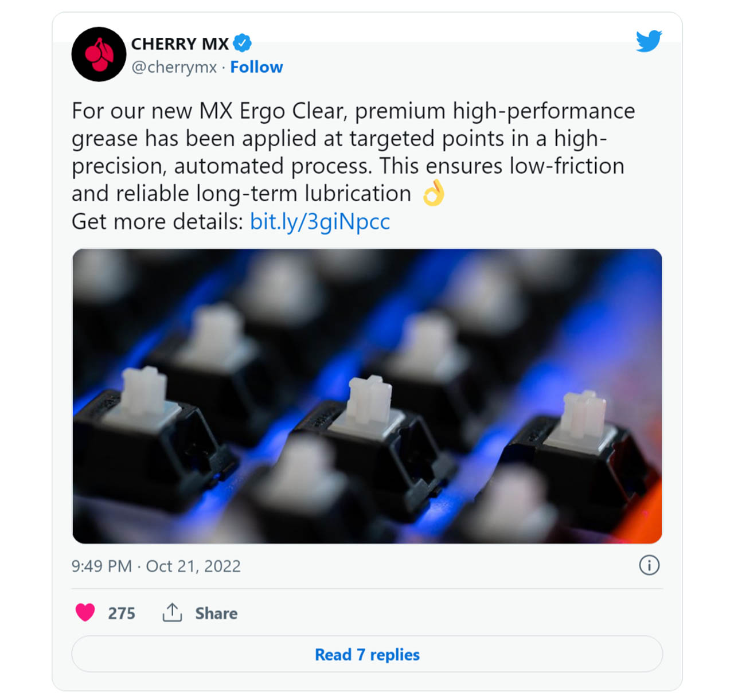The height and width of the screenshot is (700, 734).
Task: Click the Oct 21, 2022 date
Action: pos(193,566)
